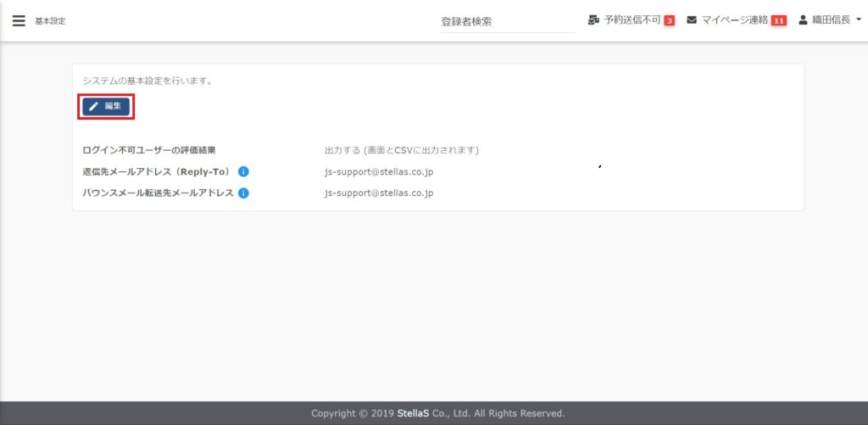This screenshot has height=425, width=868.
Task: Click the 基本設定 page title
Action: (50, 21)
